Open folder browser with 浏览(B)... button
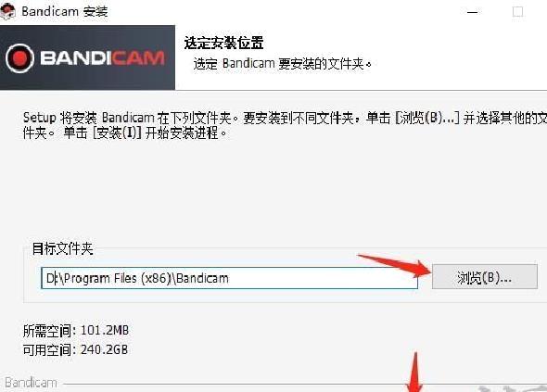The width and height of the screenshot is (547, 392). point(485,277)
